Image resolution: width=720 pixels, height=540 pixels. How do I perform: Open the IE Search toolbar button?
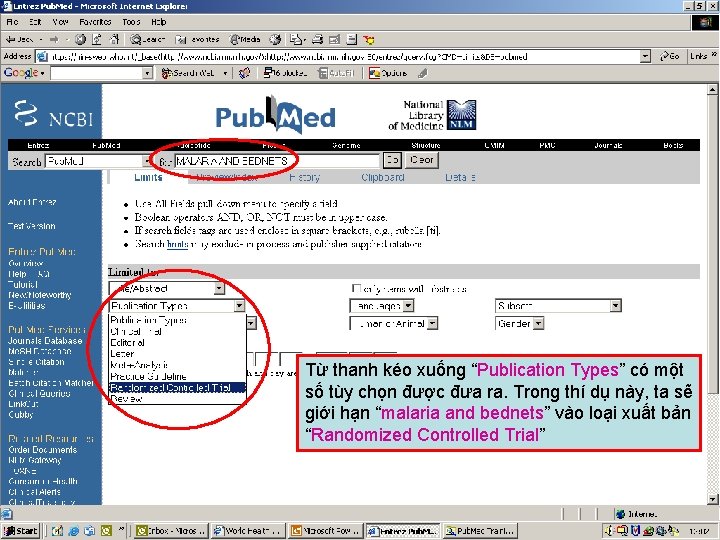click(147, 39)
